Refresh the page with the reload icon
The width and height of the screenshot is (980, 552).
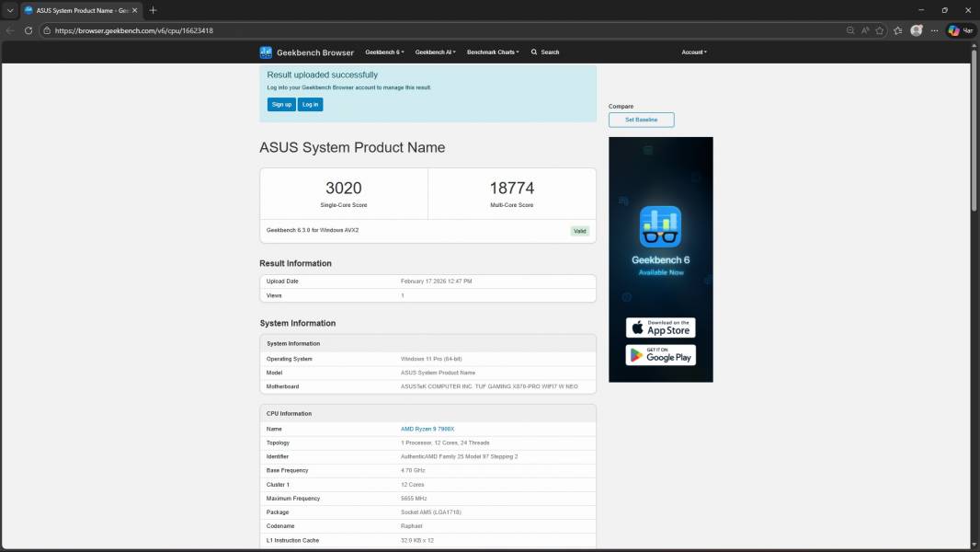28,30
